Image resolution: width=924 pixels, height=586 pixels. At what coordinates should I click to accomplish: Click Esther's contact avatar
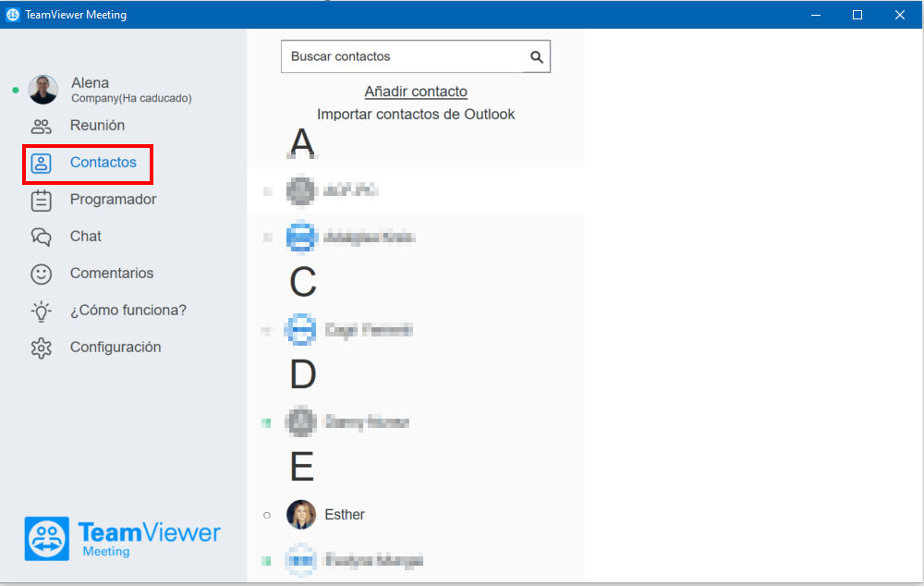[x=301, y=515]
